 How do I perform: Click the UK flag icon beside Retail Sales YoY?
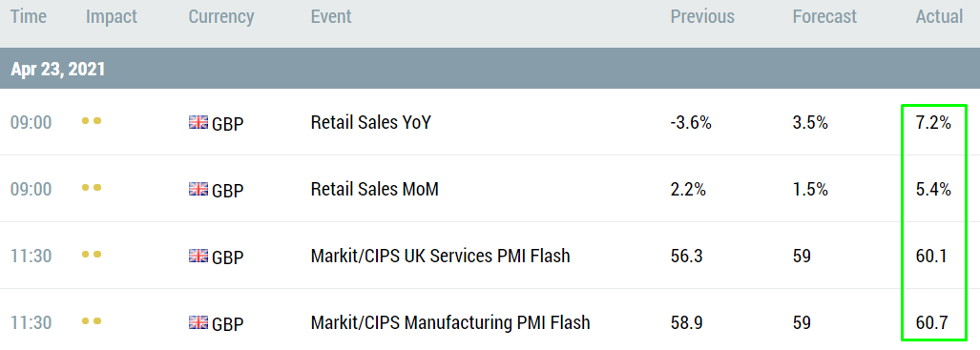coord(198,122)
